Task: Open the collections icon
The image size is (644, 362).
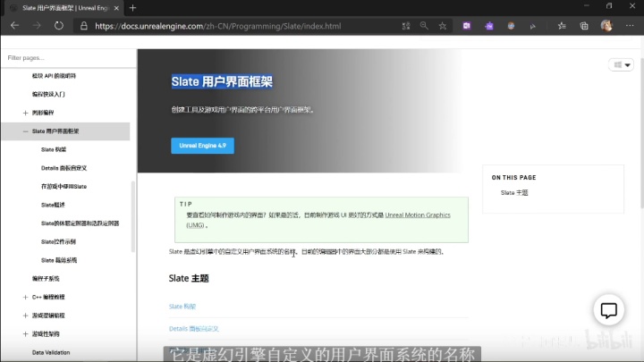Action: point(583,26)
